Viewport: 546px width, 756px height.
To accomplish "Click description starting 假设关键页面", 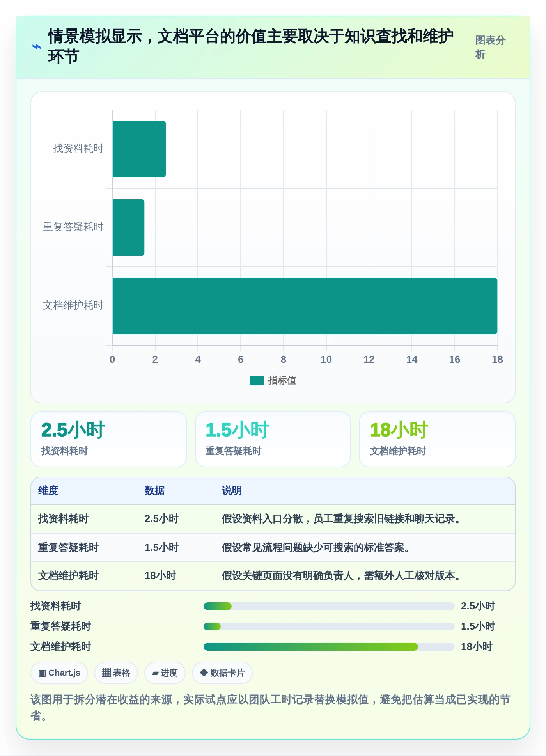I will [x=342, y=576].
